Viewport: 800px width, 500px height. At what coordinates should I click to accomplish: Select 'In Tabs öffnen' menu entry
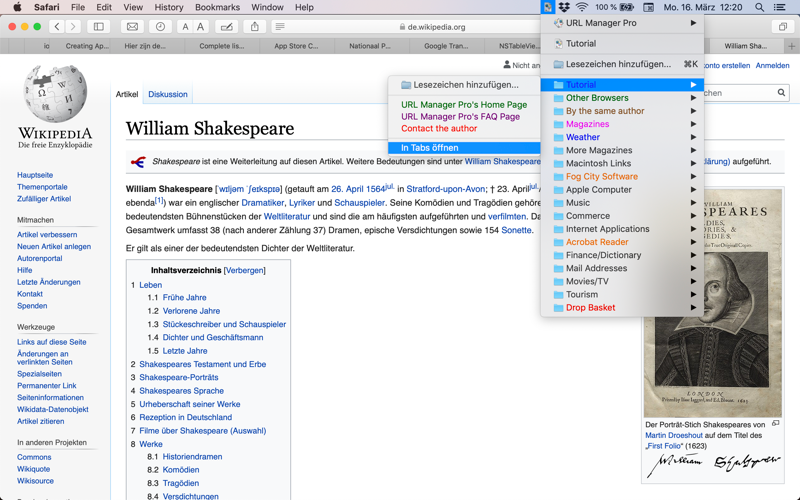coord(430,148)
